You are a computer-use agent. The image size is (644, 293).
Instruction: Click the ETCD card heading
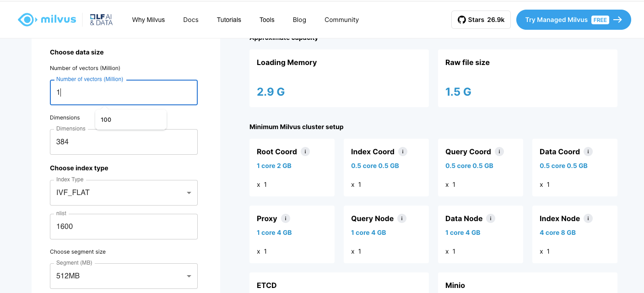tap(267, 285)
